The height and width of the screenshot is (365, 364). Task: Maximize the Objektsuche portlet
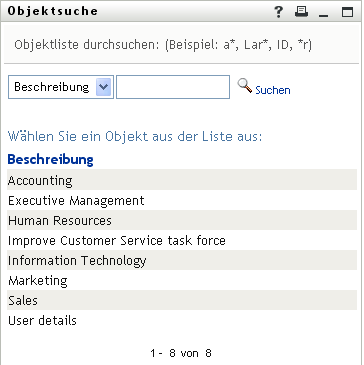point(347,12)
